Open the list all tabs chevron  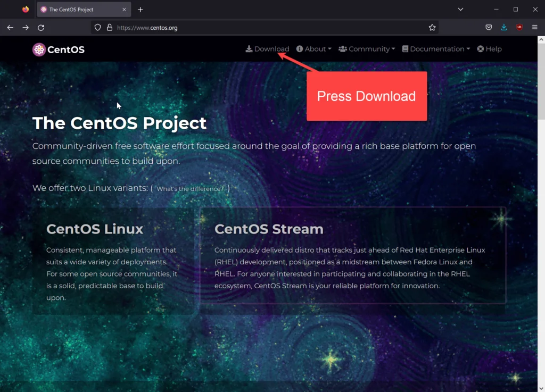[460, 9]
